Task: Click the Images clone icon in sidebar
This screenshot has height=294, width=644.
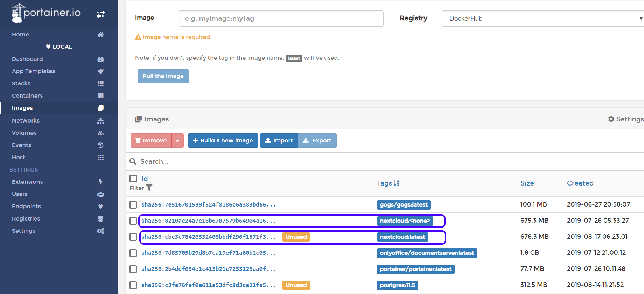Action: coord(101,108)
